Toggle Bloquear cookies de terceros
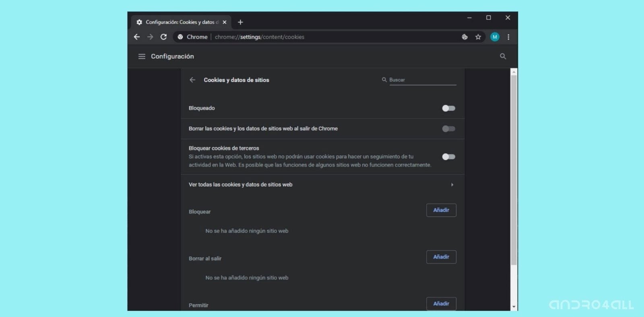 448,157
